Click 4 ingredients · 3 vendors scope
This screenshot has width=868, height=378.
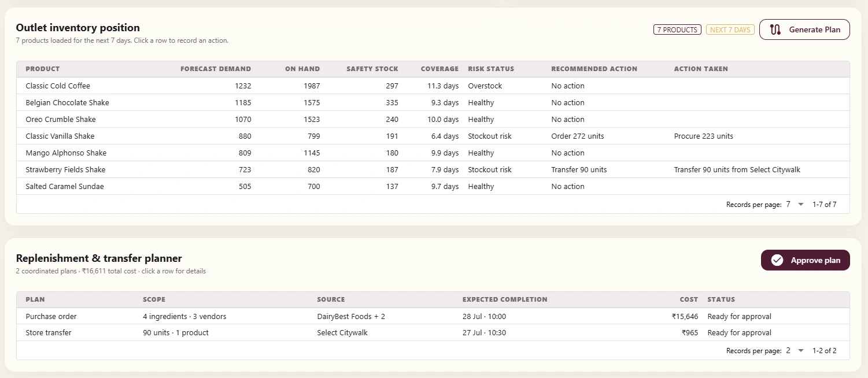[184, 316]
